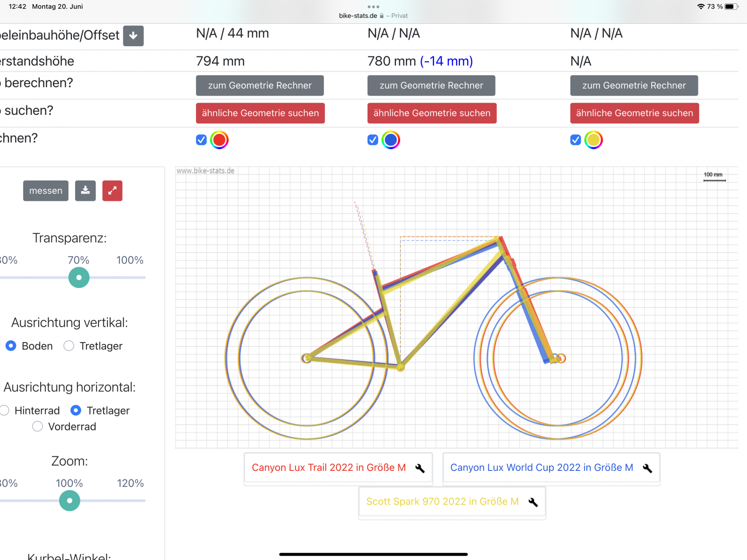
Task: Tap the Wi-Fi status icon
Action: coord(701,7)
